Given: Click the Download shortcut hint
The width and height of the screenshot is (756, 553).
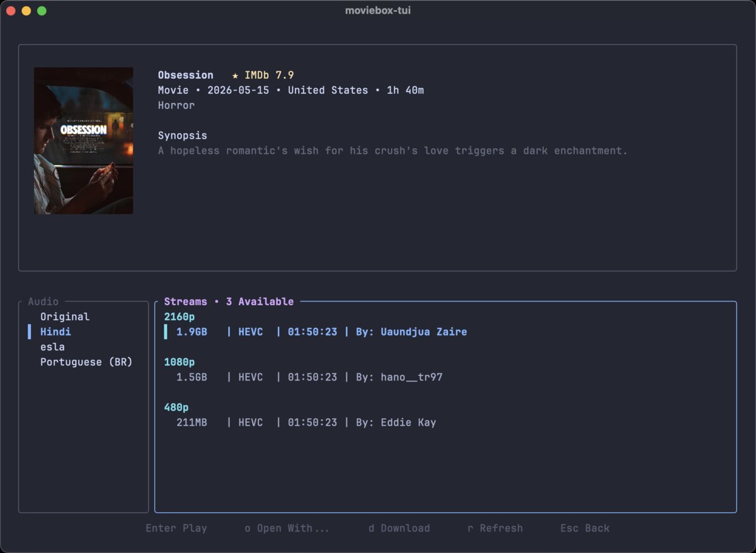Looking at the screenshot, I should point(399,528).
